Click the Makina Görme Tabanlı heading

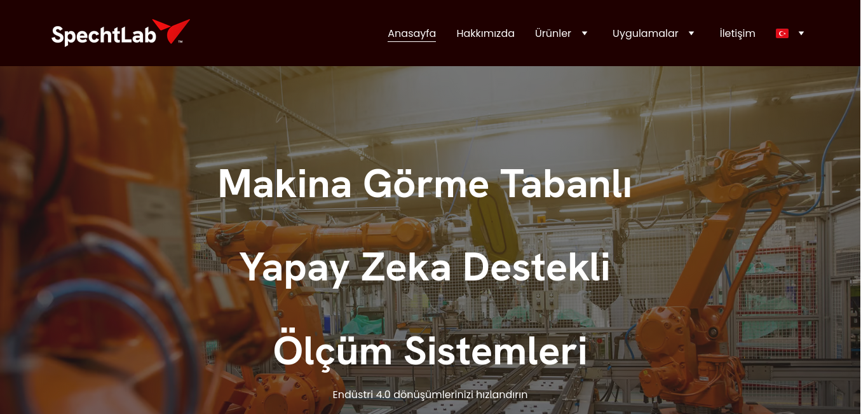(424, 184)
